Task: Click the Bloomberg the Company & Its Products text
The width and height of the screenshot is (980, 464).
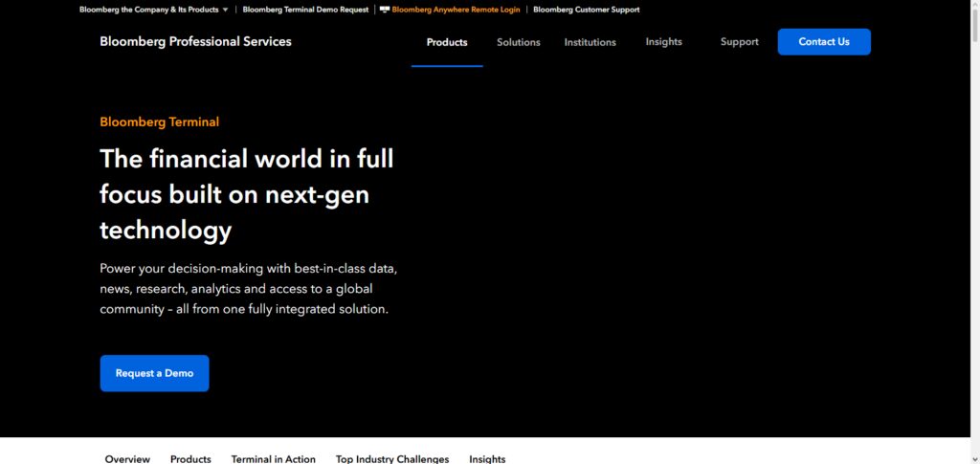Action: click(148, 10)
